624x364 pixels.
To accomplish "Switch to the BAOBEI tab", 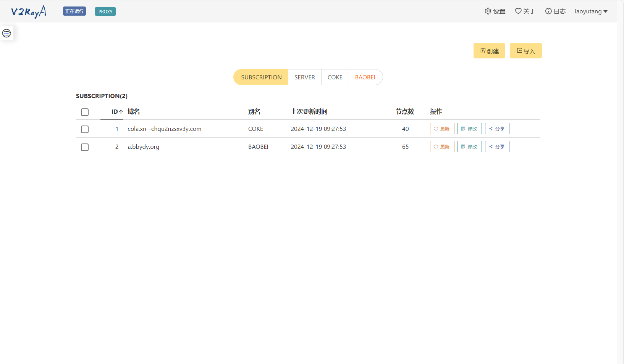I will [365, 77].
